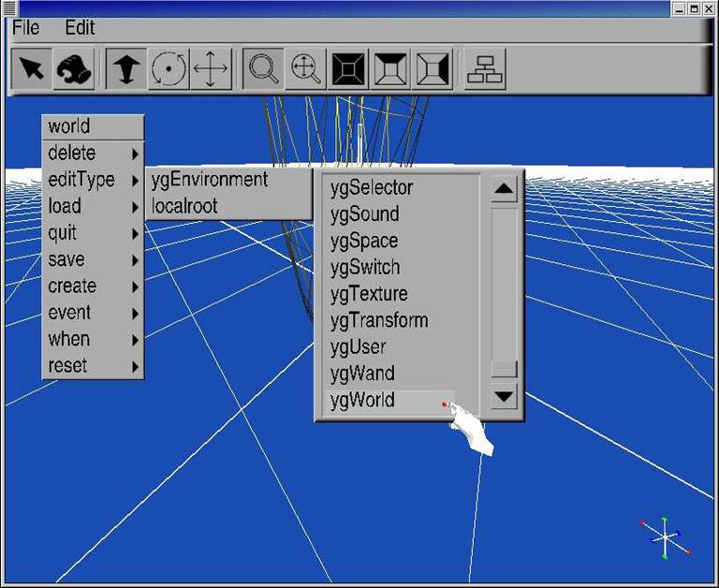Choose the up-arrow fly navigation tool

(x=126, y=68)
